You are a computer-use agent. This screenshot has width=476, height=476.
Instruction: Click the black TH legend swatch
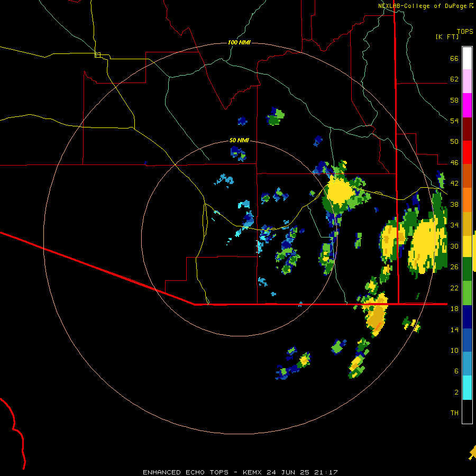point(467,411)
